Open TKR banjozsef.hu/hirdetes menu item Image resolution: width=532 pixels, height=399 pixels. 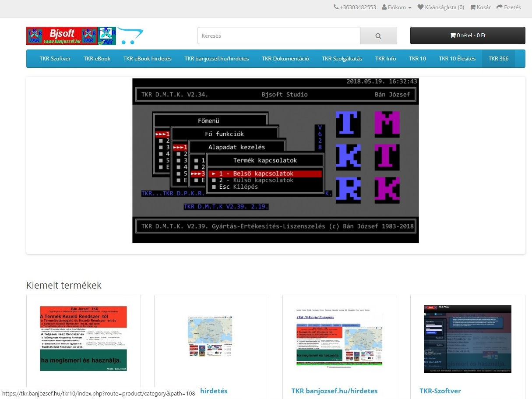pos(217,59)
